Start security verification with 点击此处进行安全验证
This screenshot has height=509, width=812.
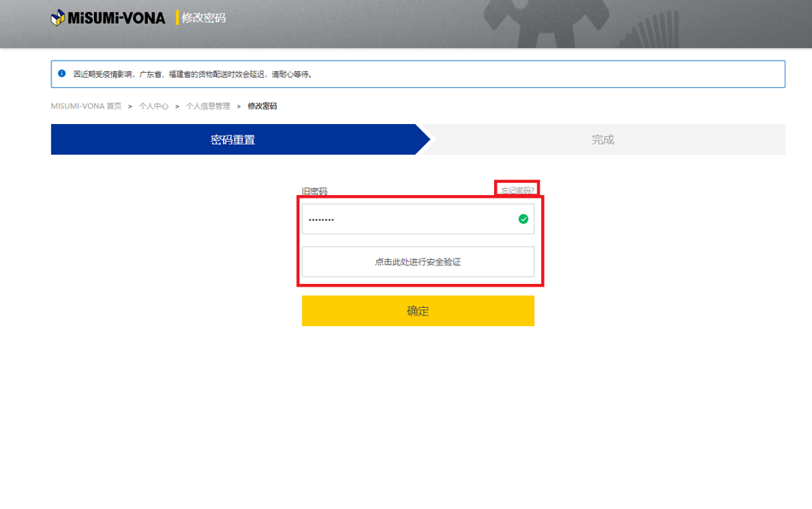click(418, 262)
